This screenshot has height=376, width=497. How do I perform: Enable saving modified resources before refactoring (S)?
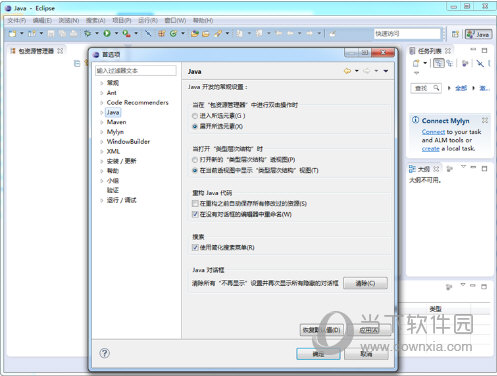195,203
